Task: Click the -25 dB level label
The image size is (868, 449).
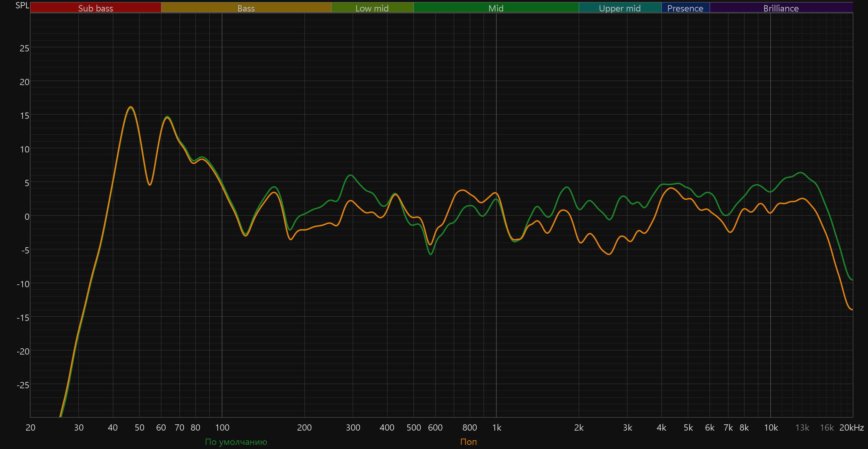Action: click(23, 385)
